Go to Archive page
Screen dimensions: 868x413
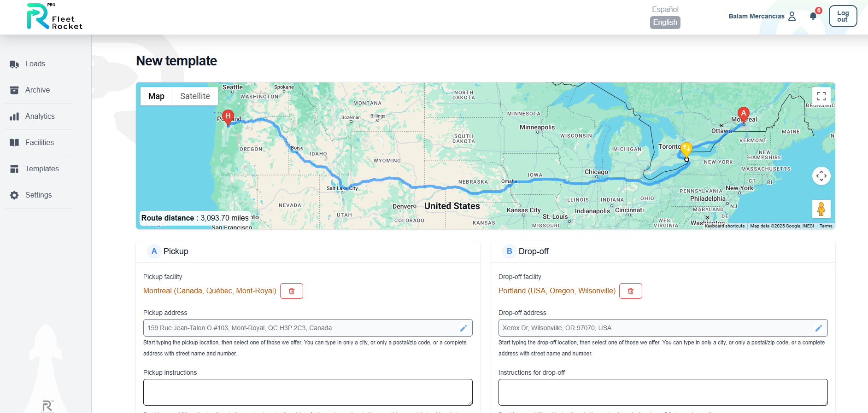pyautogui.click(x=39, y=90)
